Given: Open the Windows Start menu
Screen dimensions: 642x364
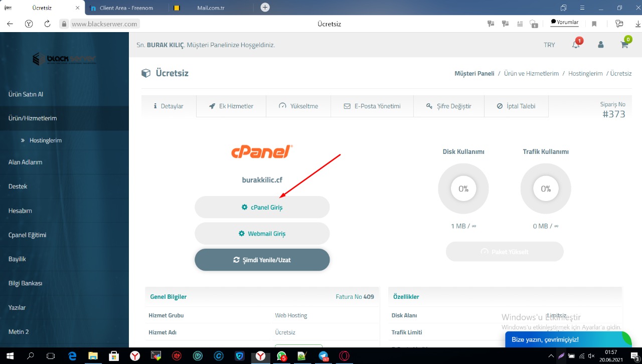Looking at the screenshot, I should pyautogui.click(x=10, y=355).
